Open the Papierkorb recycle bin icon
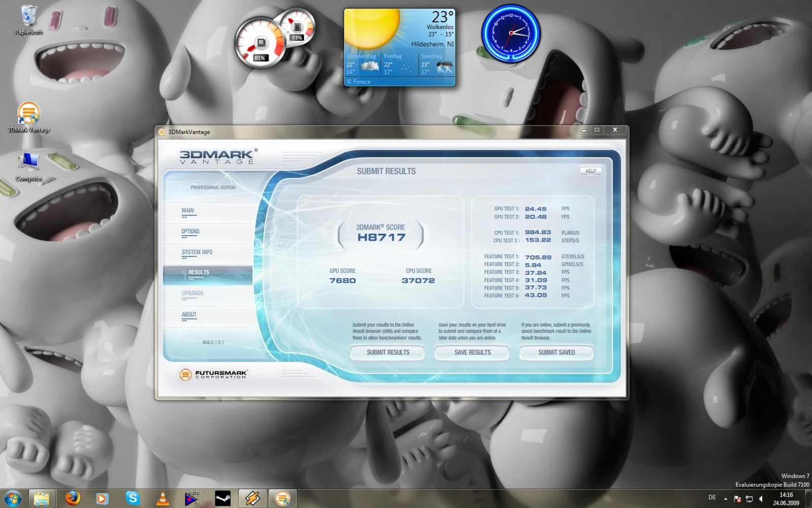This screenshot has width=812, height=508. coord(29,19)
